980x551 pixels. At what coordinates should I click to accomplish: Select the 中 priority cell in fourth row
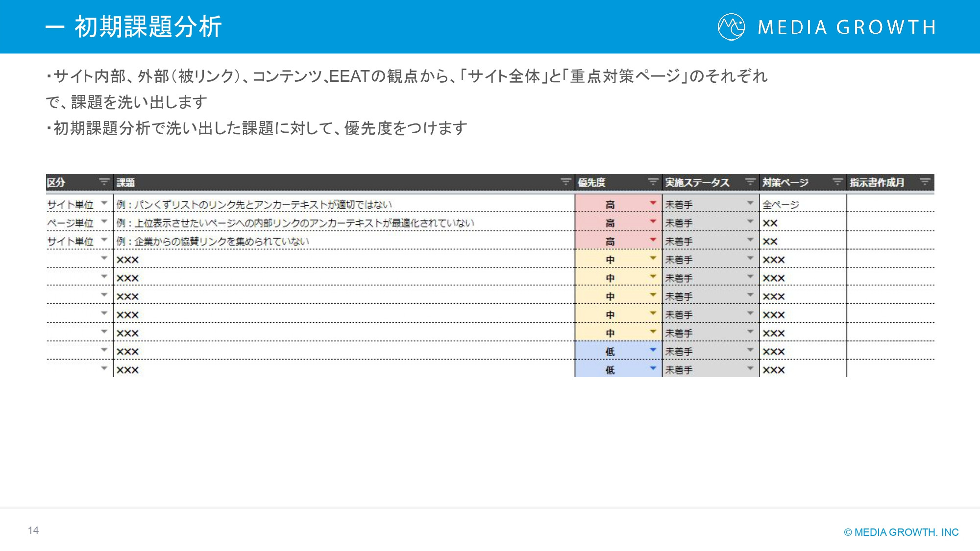point(610,260)
